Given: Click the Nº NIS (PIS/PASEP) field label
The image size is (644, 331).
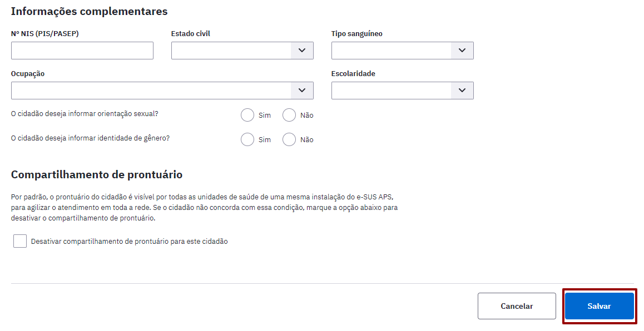Looking at the screenshot, I should [x=44, y=34].
